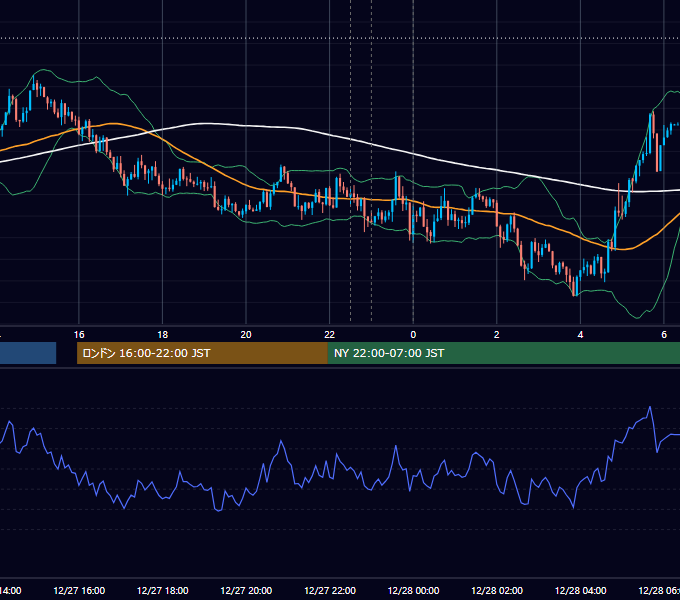
Task: Click hour label 2 on the upper axis
Action: (x=497, y=335)
